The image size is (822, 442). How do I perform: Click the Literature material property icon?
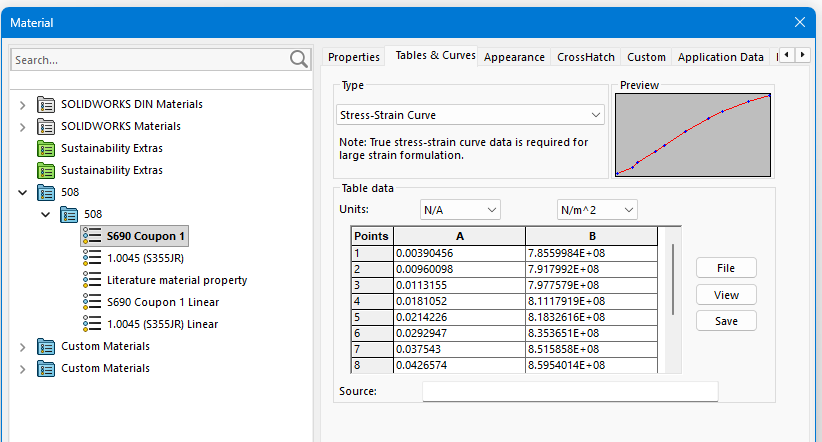pyautogui.click(x=92, y=280)
